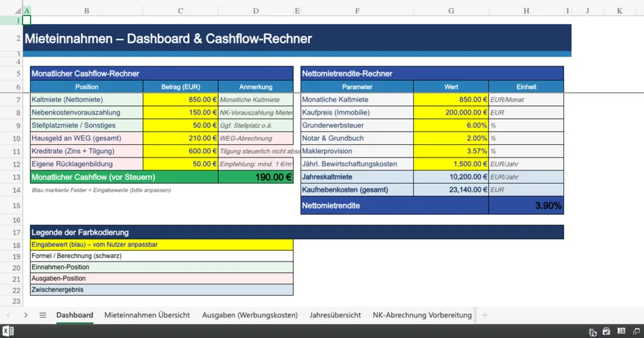Click the side pane layout icon
This screenshot has width=644, height=338.
pos(621,331)
